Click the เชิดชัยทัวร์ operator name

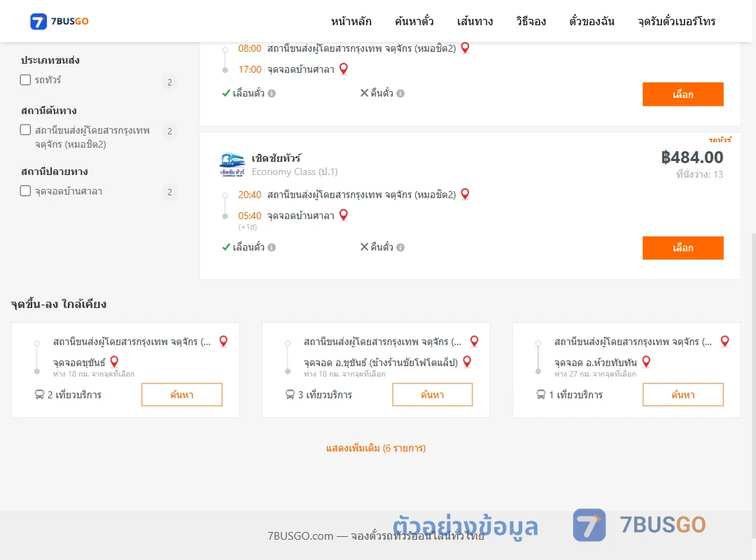pyautogui.click(x=276, y=158)
